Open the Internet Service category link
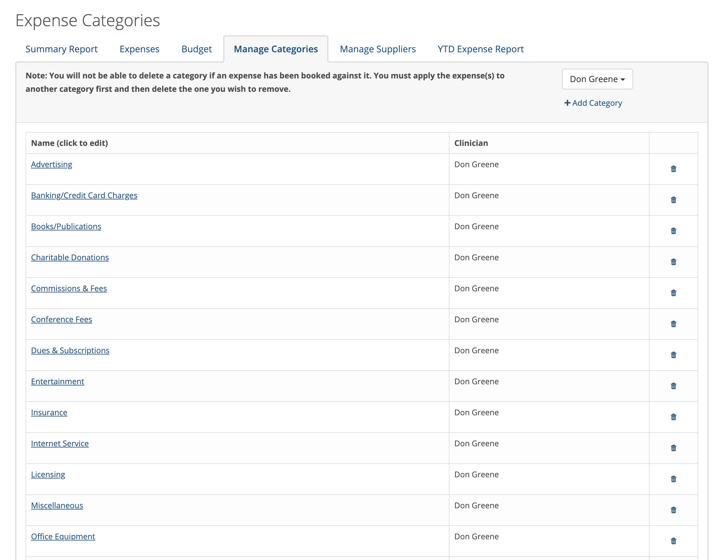728x560 pixels. pyautogui.click(x=60, y=443)
